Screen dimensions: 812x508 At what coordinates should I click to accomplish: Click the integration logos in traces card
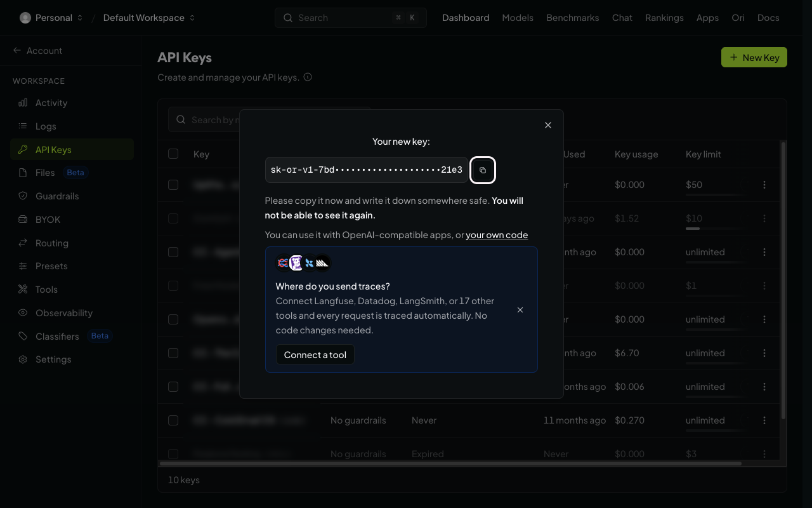(x=303, y=263)
